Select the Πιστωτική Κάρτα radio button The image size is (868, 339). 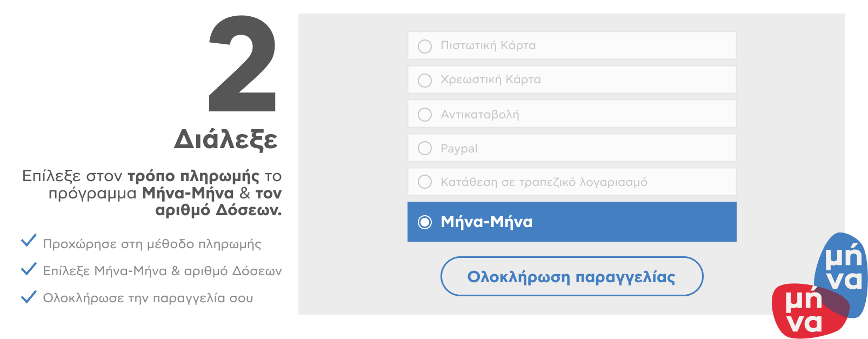click(x=425, y=46)
